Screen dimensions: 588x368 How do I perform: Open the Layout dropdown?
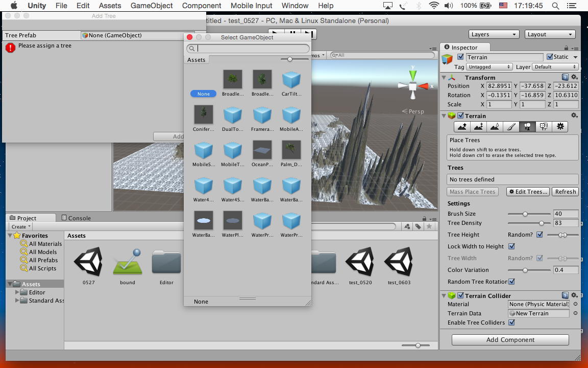point(550,34)
